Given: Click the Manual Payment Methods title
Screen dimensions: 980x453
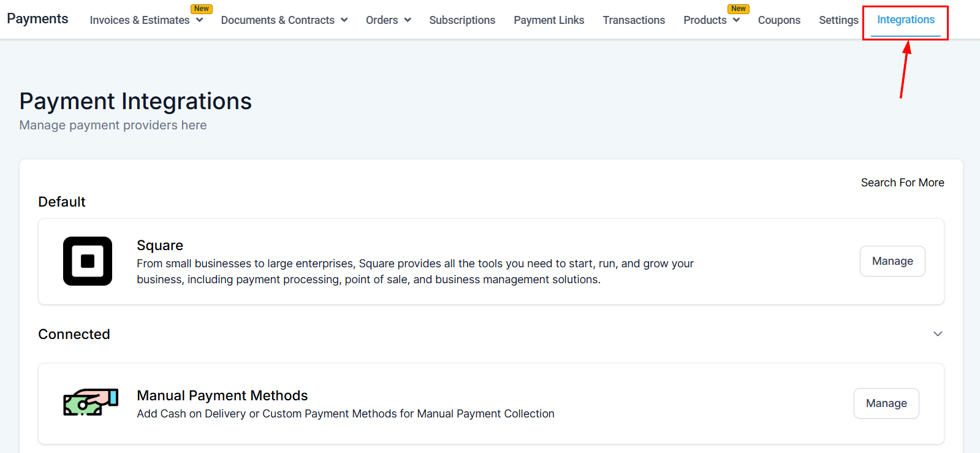Looking at the screenshot, I should coord(222,395).
